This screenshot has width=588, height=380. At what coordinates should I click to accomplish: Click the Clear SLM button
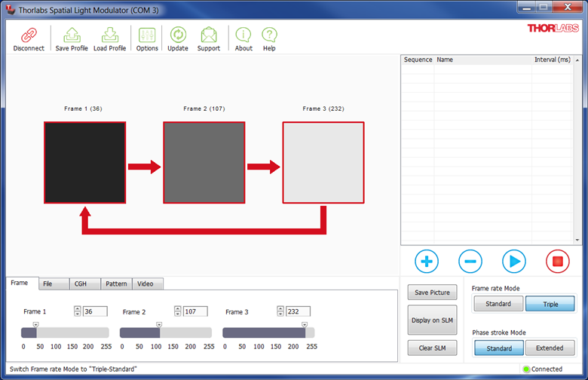click(x=432, y=348)
